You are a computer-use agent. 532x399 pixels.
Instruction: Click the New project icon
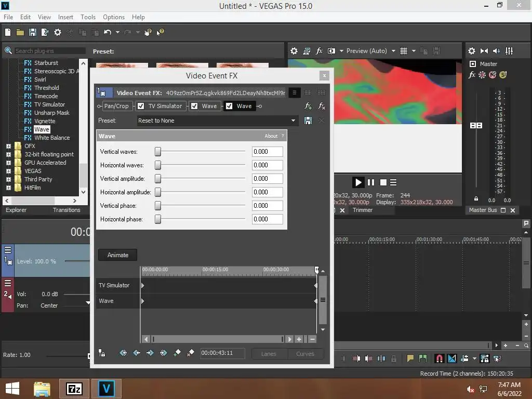8,32
